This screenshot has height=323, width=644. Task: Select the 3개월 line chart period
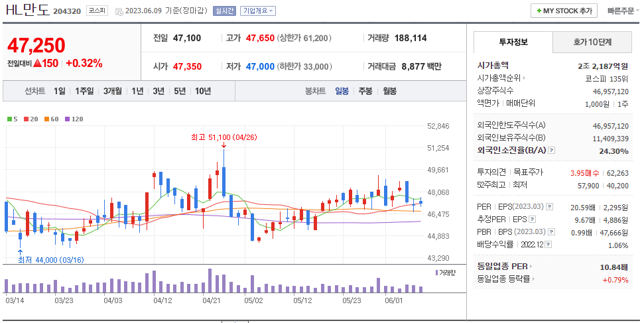(113, 92)
